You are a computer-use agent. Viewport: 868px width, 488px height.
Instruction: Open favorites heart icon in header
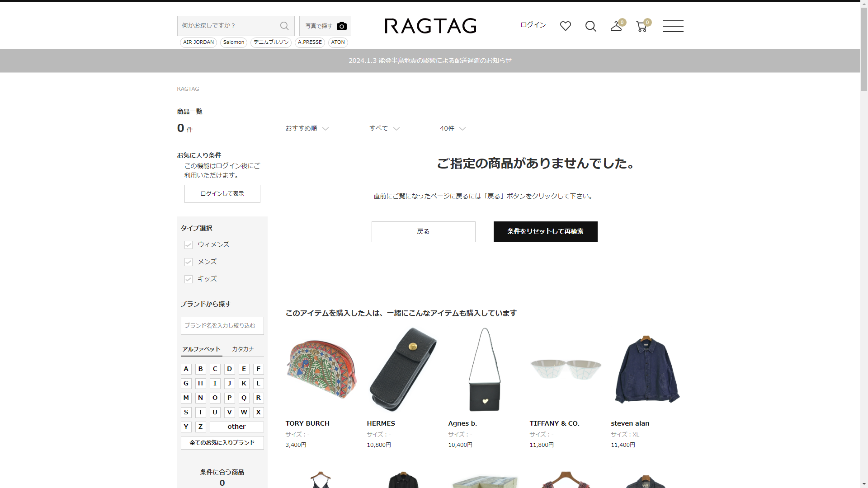[565, 26]
